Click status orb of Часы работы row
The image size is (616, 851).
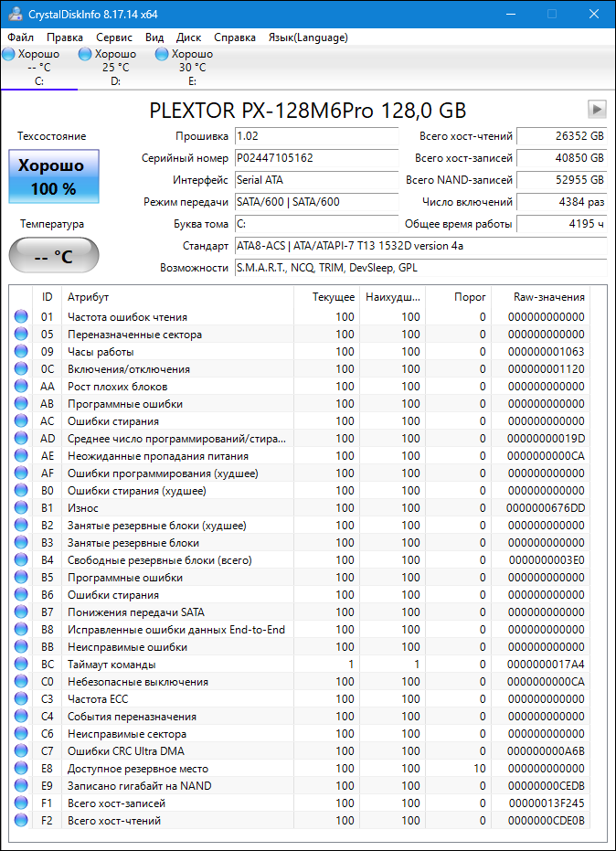point(21,352)
